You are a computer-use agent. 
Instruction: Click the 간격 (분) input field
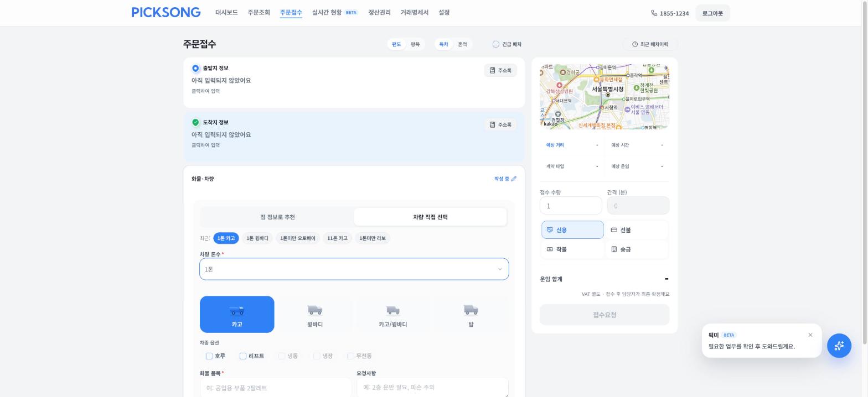coord(638,206)
